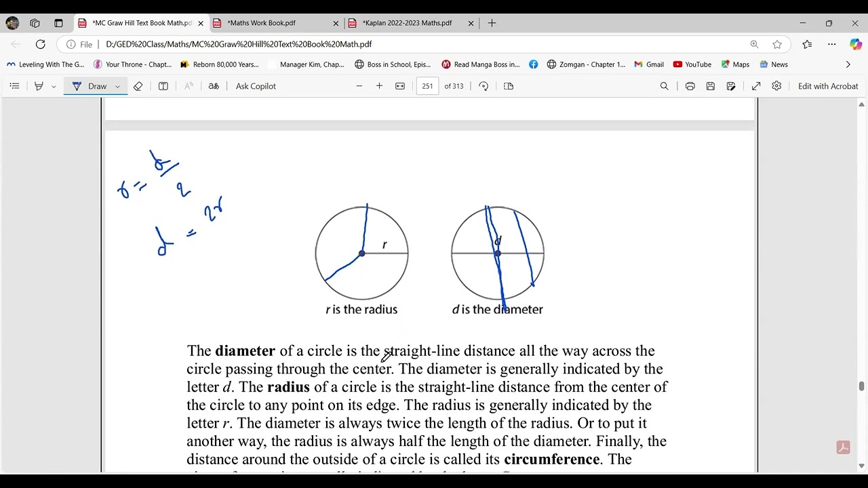868x488 pixels.
Task: Click the address bar zoom magnifier icon
Action: (754, 44)
